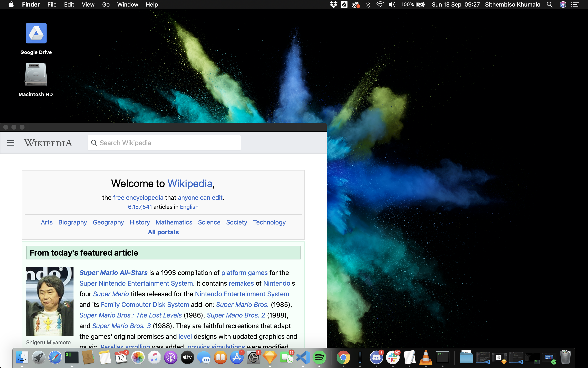Open the anyone can edit link

pyautogui.click(x=200, y=197)
